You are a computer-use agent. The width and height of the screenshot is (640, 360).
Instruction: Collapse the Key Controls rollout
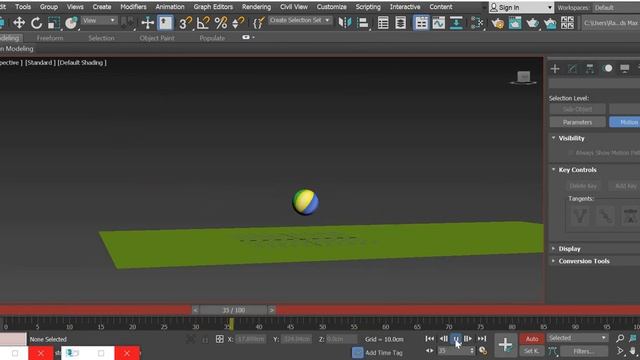click(x=577, y=170)
